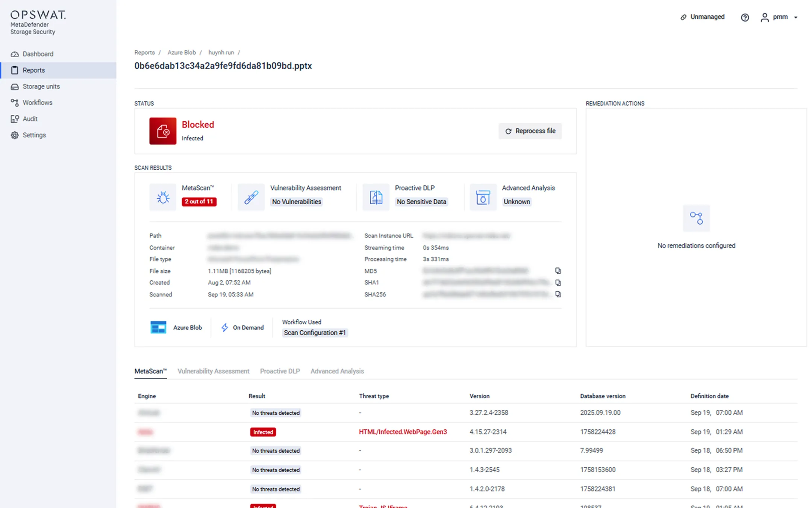Open the huynh run breadcrumb link
Image resolution: width=812 pixels, height=508 pixels.
pyautogui.click(x=221, y=52)
